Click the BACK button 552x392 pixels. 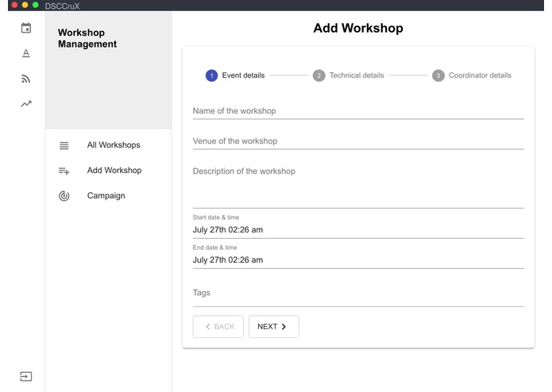coord(218,327)
